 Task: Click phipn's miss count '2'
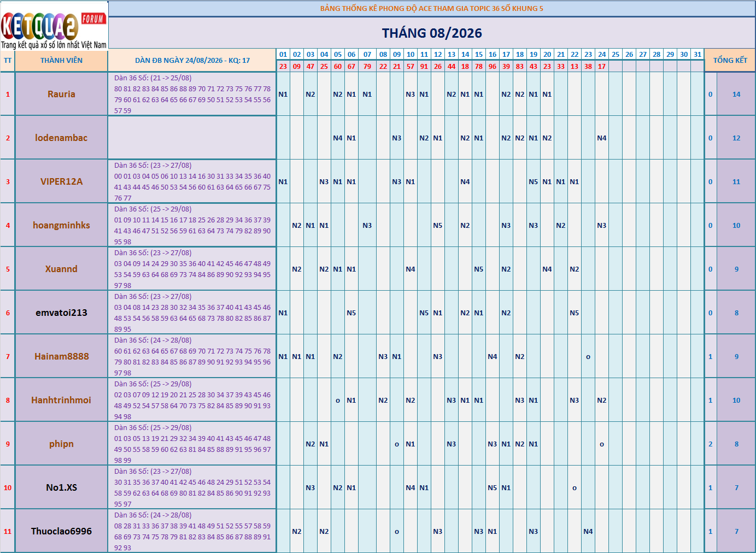coord(711,444)
